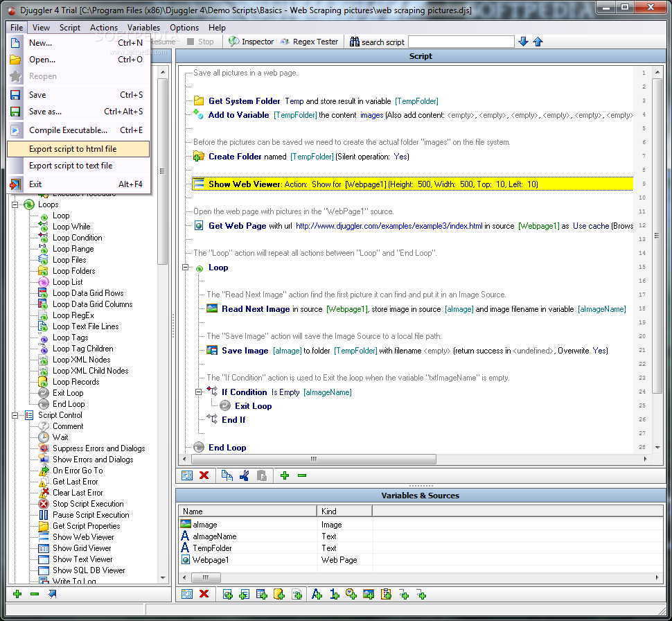Select Save as... in File menu
This screenshot has height=621, width=672.
[x=78, y=112]
